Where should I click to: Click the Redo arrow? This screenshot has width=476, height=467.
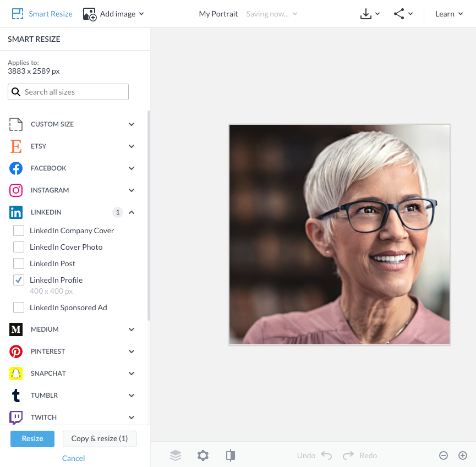pos(348,455)
